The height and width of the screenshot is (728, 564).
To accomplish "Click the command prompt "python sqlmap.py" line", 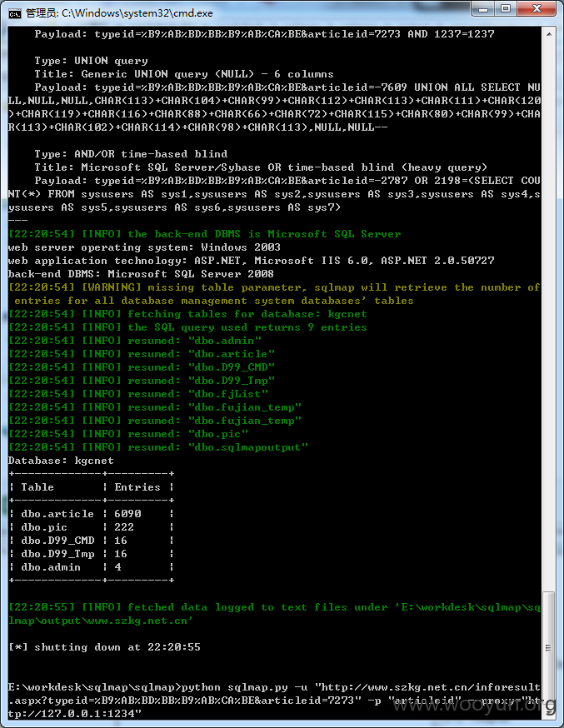I will click(274, 701).
